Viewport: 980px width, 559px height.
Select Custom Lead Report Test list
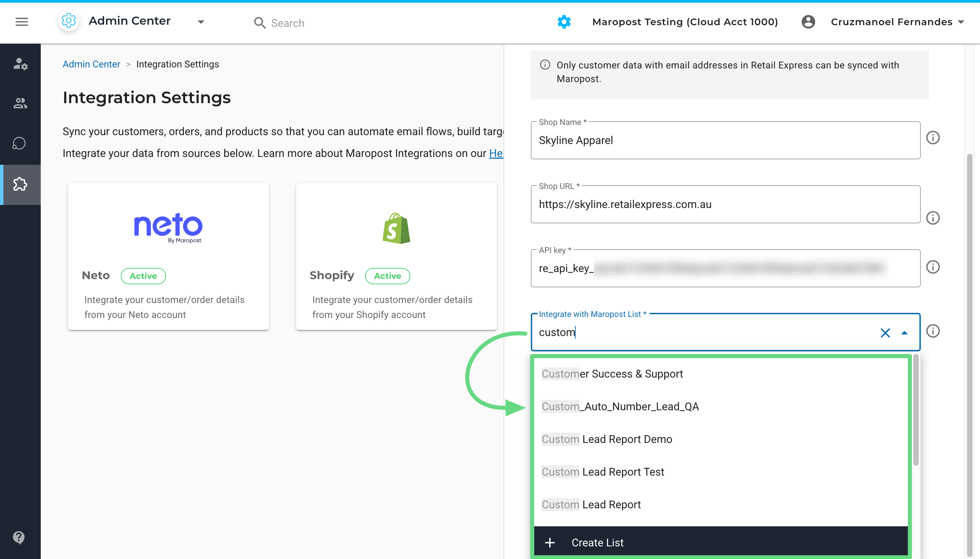tap(721, 472)
